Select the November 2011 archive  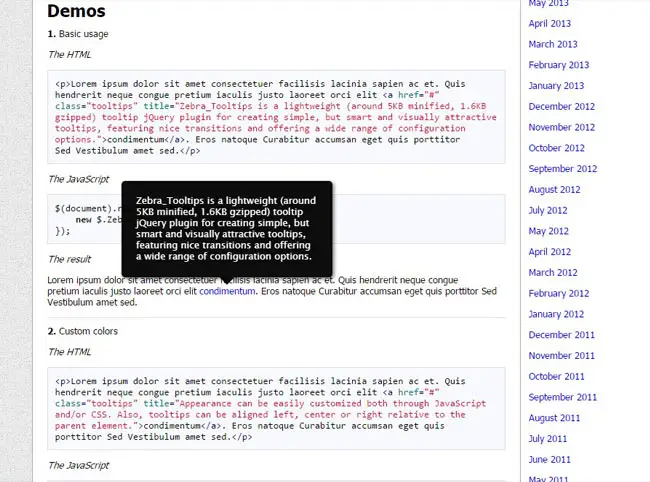(x=562, y=356)
